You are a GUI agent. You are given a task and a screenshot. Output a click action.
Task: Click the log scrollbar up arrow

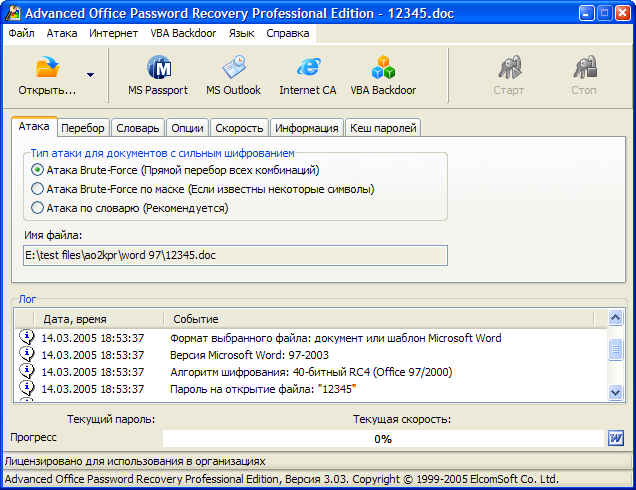pyautogui.click(x=615, y=317)
